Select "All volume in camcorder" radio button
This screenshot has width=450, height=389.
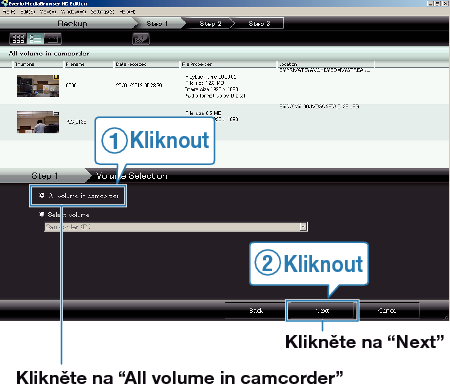click(42, 195)
